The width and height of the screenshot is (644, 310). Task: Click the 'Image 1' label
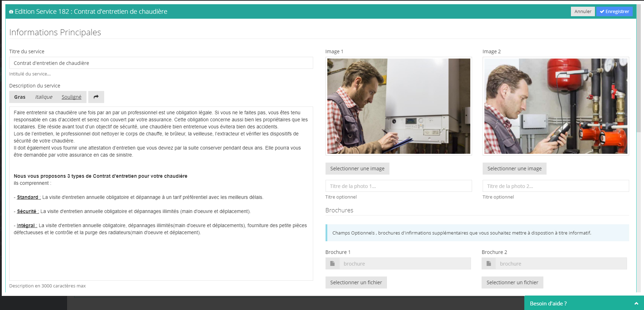click(x=334, y=51)
